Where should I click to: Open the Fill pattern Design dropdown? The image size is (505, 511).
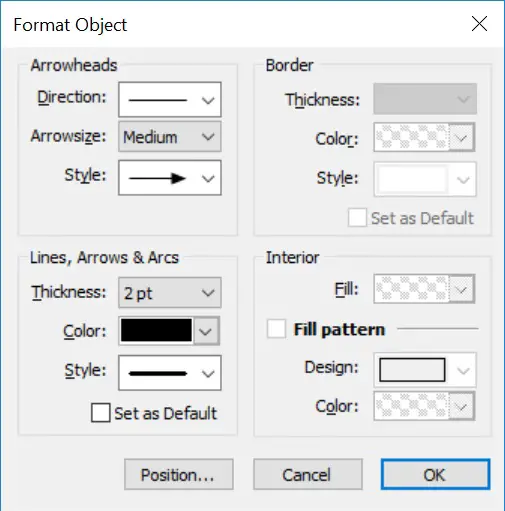425,370
